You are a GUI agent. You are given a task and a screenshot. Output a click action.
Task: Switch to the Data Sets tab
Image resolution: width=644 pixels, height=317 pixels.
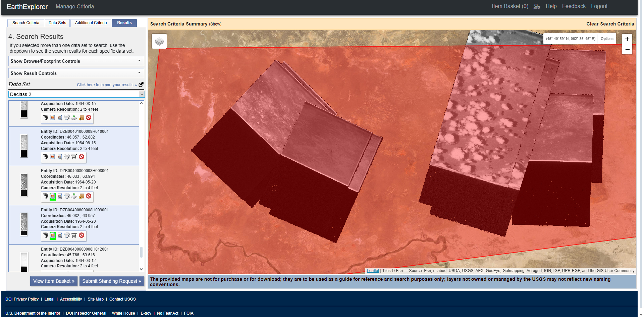point(57,23)
